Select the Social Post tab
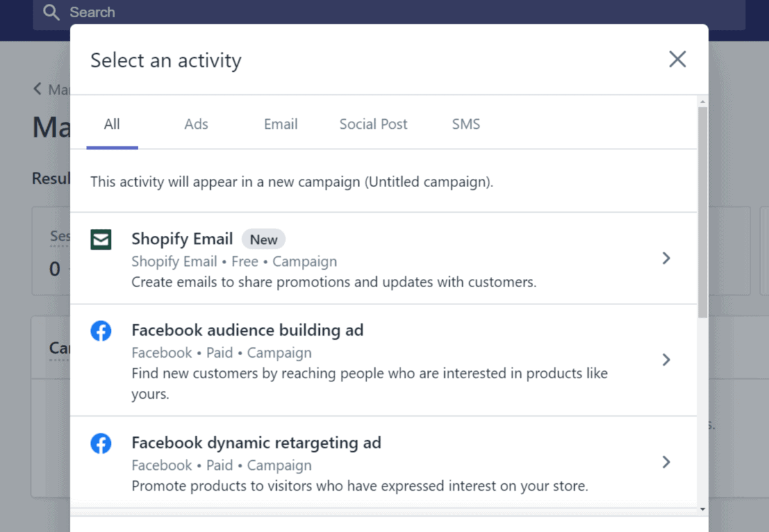Viewport: 769px width, 532px height. pos(374,124)
